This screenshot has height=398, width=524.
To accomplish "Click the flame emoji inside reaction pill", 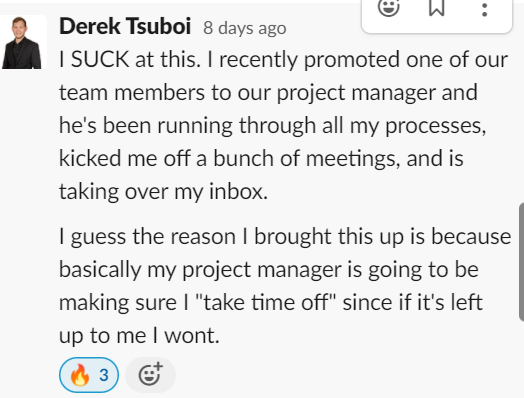I will click(x=80, y=375).
